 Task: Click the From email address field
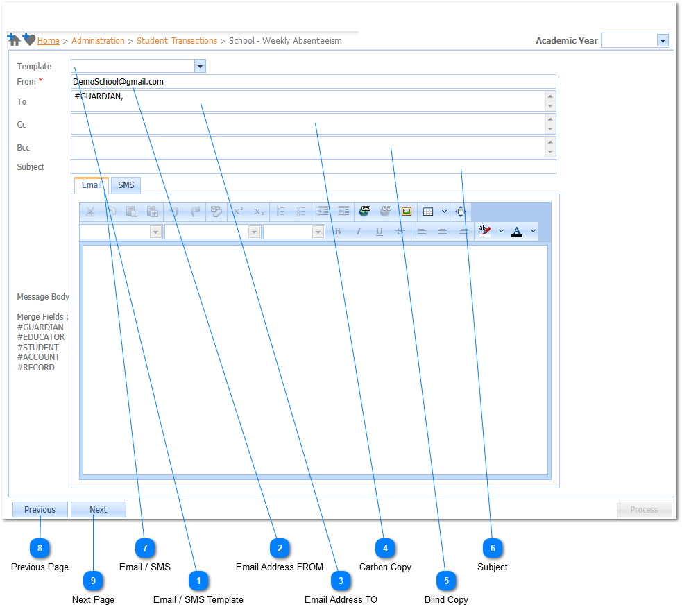[313, 82]
